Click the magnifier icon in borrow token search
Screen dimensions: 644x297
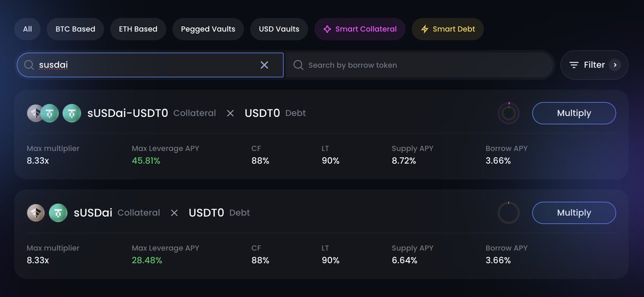pos(298,65)
